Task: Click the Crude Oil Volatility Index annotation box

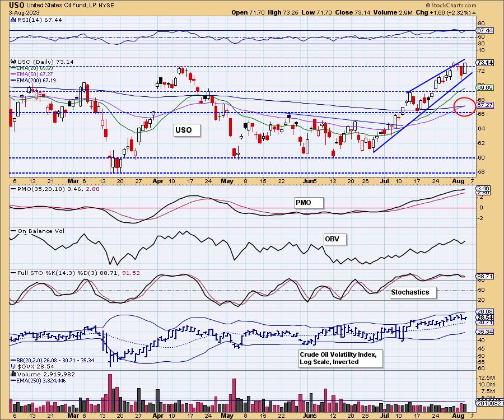Action: [x=340, y=358]
